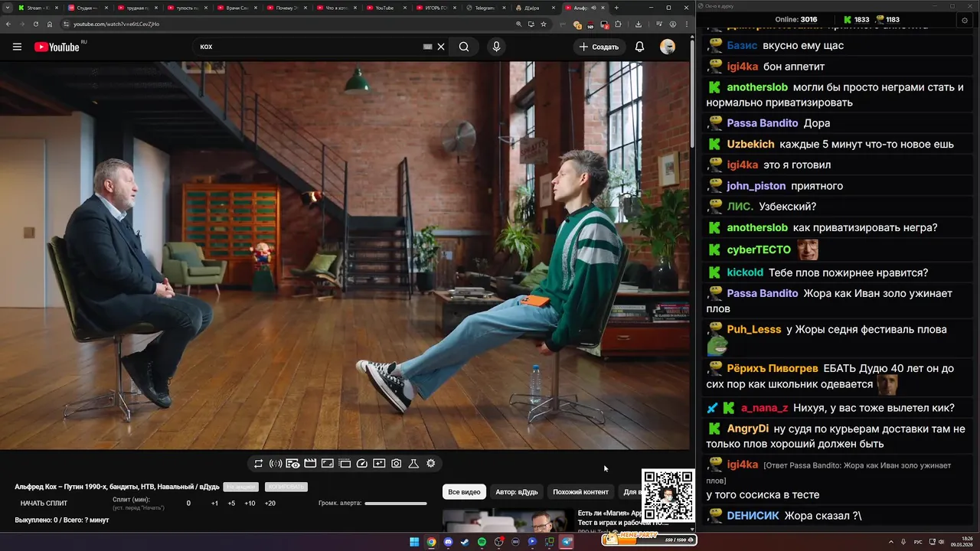
Task: Click username Uzbekich in chat
Action: click(x=750, y=144)
